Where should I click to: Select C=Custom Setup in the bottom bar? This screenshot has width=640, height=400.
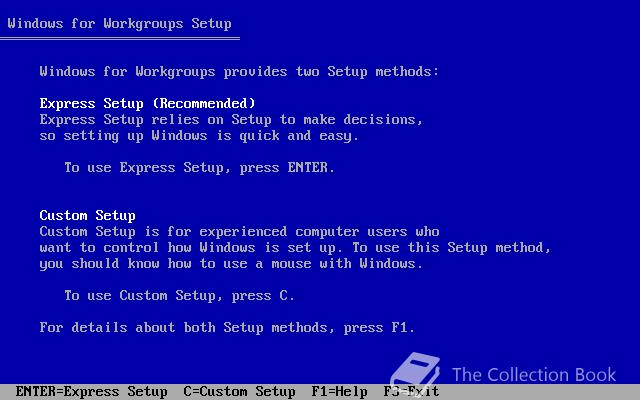tap(239, 391)
